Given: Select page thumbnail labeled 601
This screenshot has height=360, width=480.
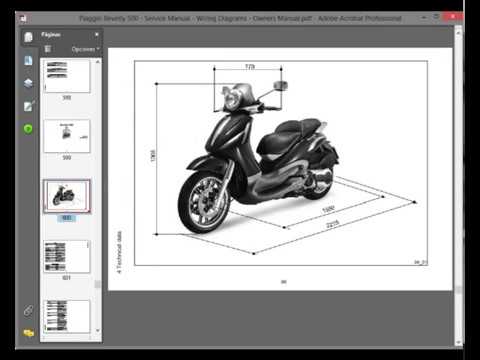Looking at the screenshot, I should pos(67,257).
